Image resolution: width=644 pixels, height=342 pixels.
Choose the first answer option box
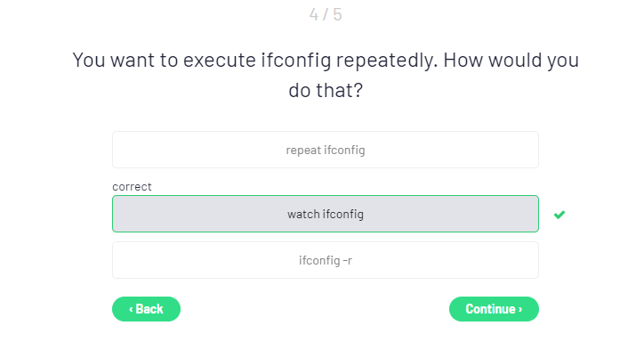click(326, 150)
